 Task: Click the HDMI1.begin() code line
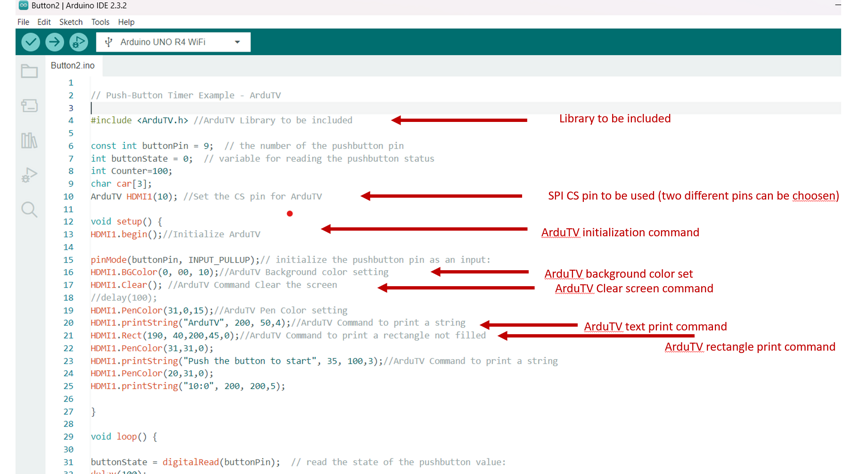(125, 235)
